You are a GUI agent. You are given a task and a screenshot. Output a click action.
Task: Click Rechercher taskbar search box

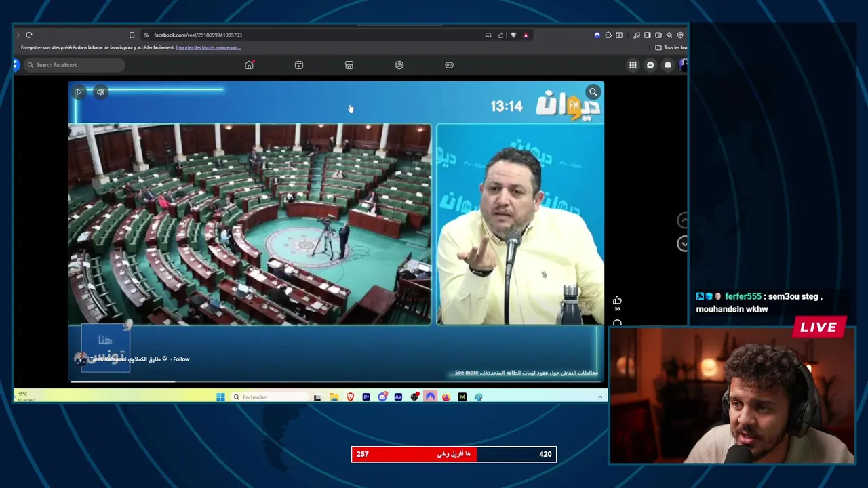pyautogui.click(x=269, y=397)
